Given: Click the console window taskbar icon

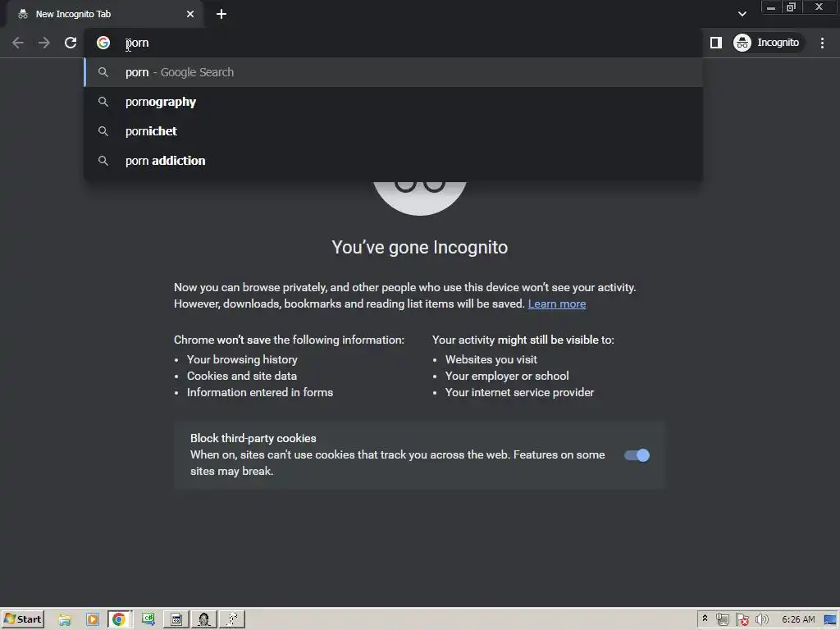Looking at the screenshot, I should click(176, 620).
